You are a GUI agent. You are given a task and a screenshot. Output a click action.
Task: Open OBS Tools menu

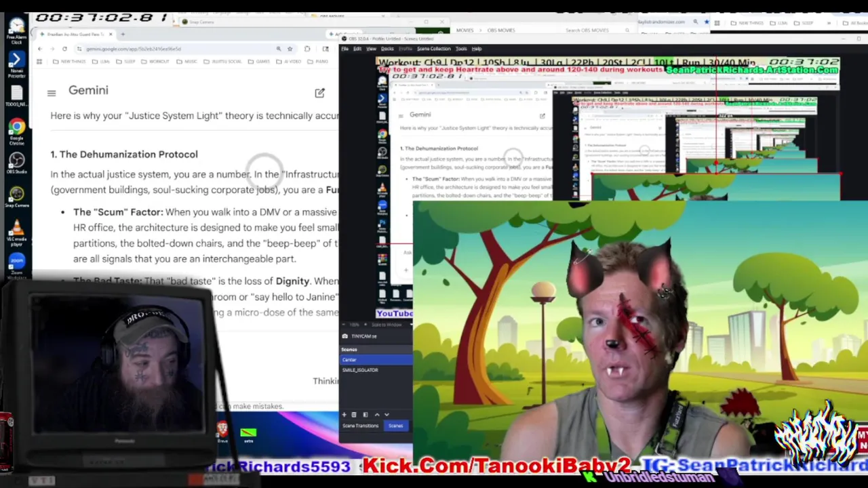[x=461, y=49]
